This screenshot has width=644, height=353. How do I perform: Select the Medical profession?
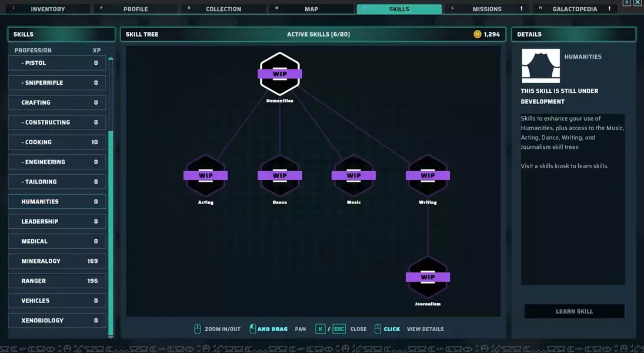point(57,241)
